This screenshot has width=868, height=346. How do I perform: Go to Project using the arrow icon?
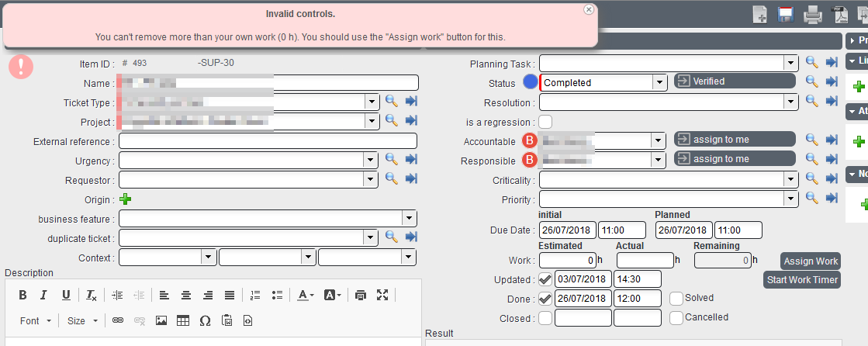[x=412, y=120]
